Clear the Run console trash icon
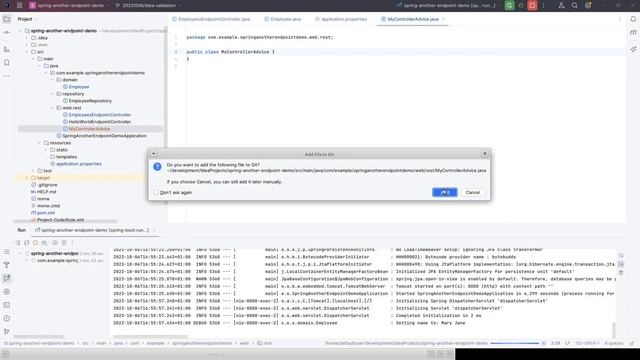Viewport: 640px width, 360px height. click(x=621, y=273)
